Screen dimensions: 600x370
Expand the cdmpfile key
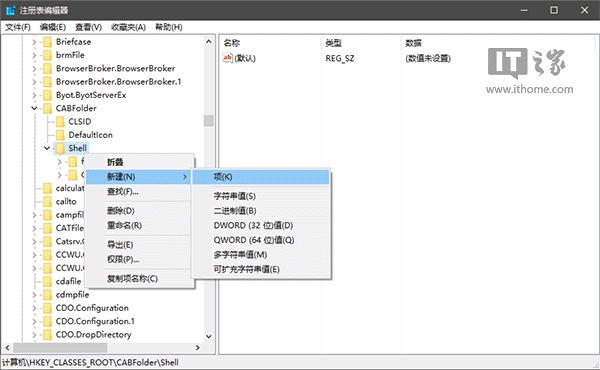(34, 295)
